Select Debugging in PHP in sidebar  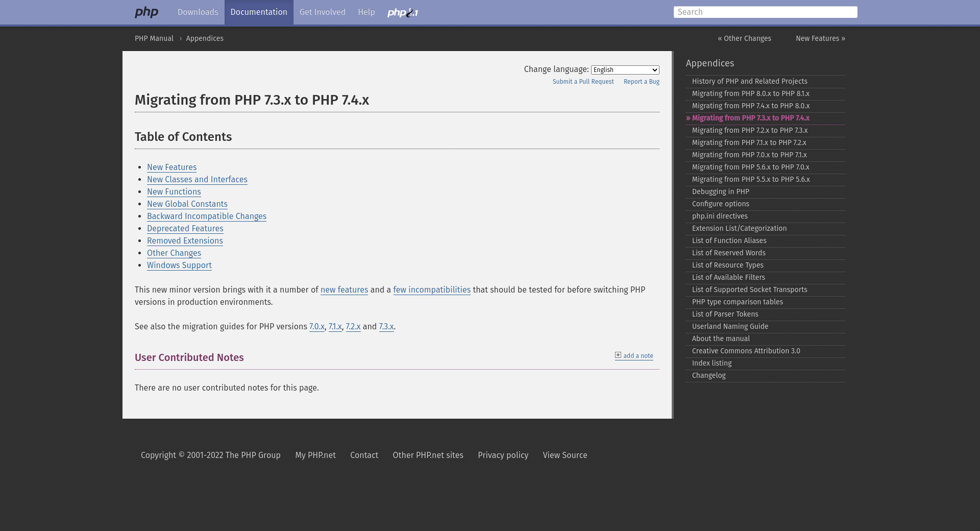720,192
